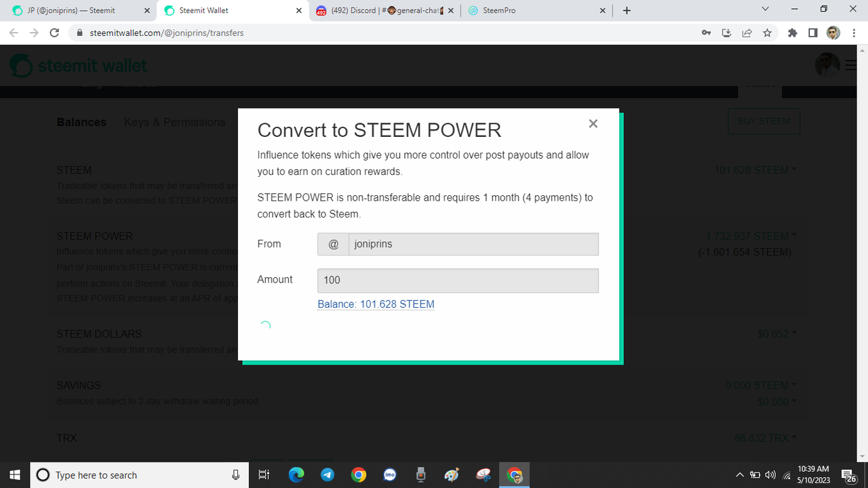
Task: Select the Balances tab
Action: tap(81, 122)
